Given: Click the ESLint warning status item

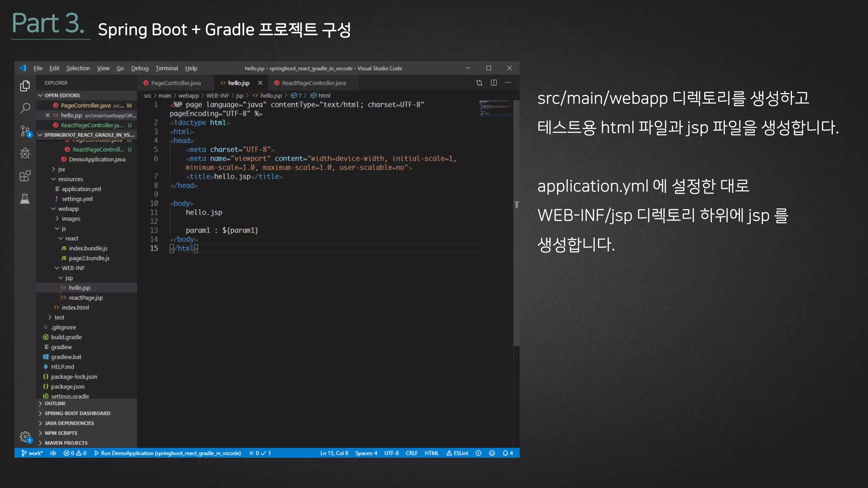Looking at the screenshot, I should [457, 453].
